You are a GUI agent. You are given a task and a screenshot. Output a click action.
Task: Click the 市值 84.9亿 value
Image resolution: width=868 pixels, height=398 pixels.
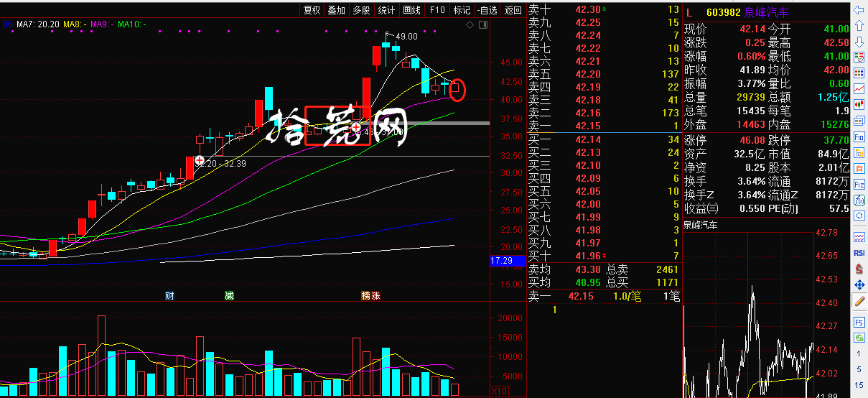tap(835, 153)
